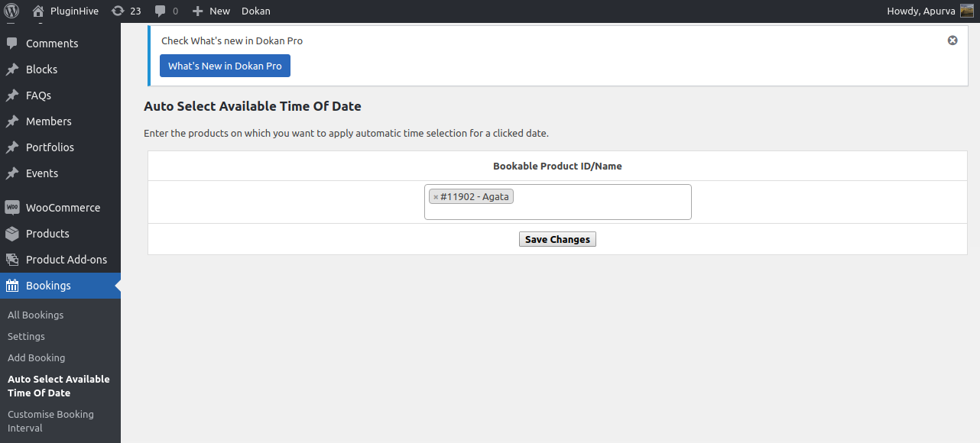Click the Bookings calendar icon

pyautogui.click(x=12, y=286)
